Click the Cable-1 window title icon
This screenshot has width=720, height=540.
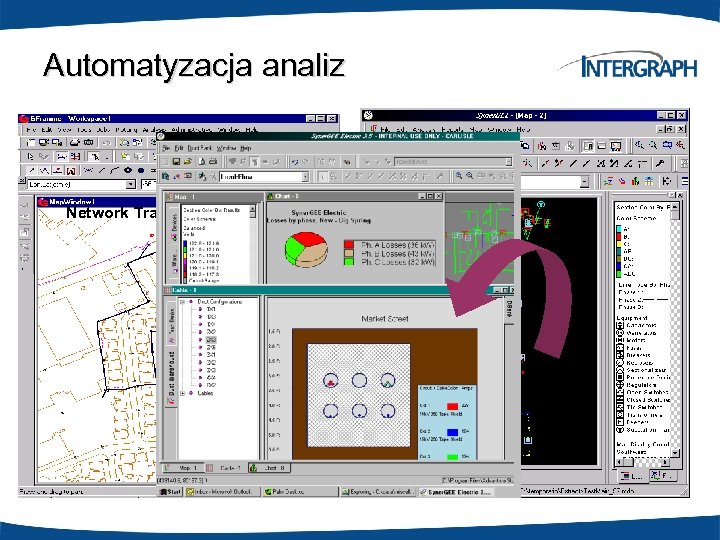[168, 290]
